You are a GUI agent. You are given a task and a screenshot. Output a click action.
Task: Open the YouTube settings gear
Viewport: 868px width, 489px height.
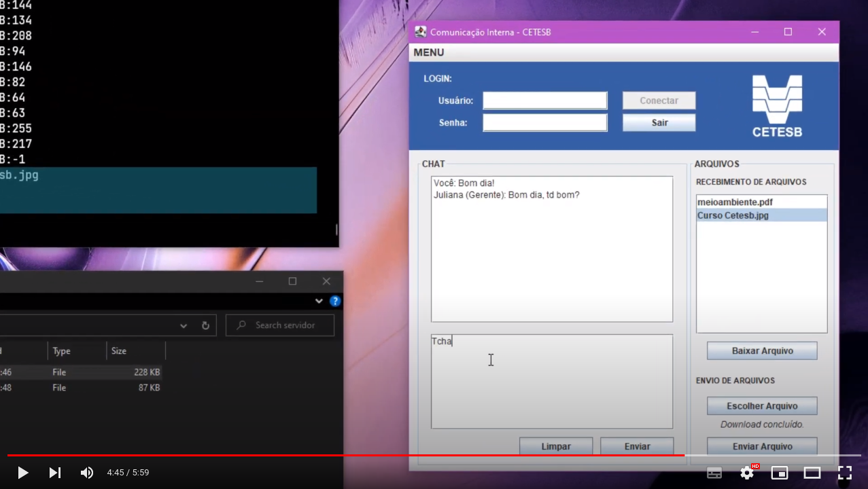click(747, 472)
